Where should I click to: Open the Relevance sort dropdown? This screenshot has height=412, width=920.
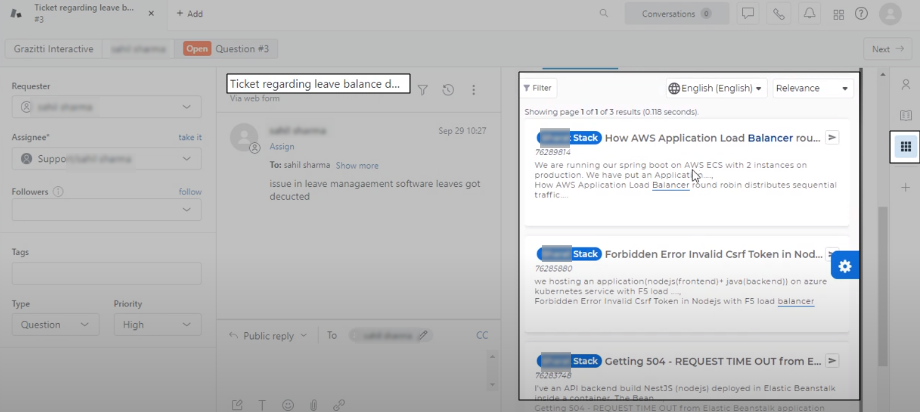tap(813, 88)
